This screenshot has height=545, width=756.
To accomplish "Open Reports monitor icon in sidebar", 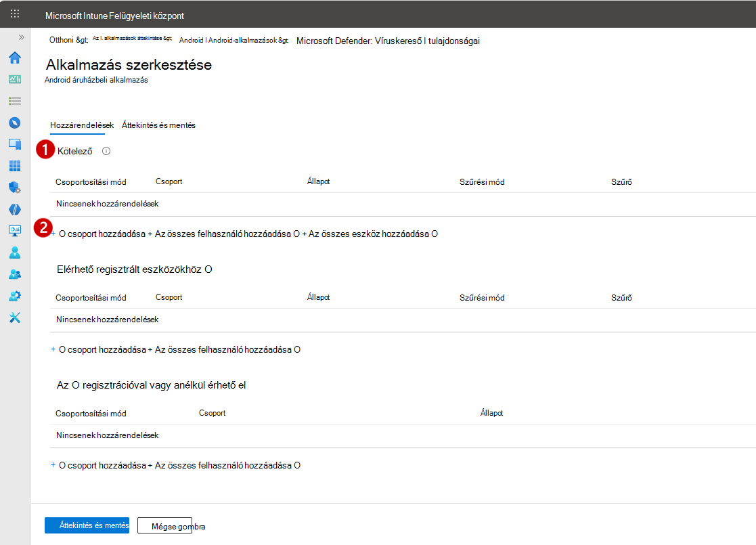I will point(15,231).
